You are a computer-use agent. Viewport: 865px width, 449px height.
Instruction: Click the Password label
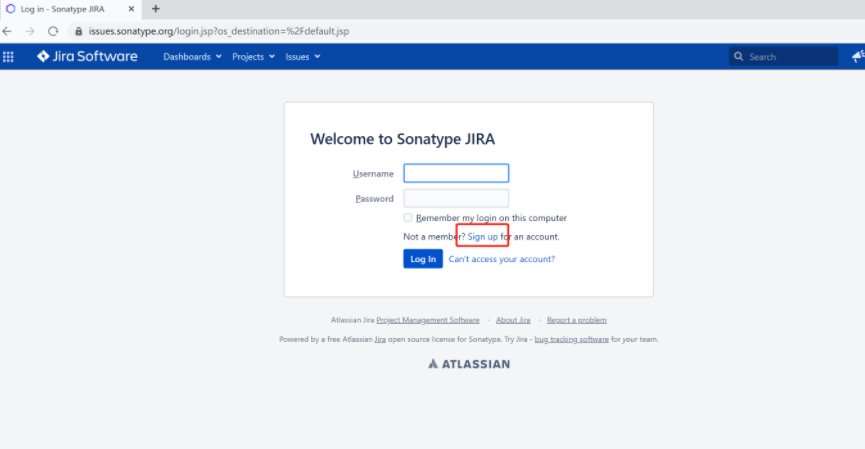pyautogui.click(x=375, y=199)
